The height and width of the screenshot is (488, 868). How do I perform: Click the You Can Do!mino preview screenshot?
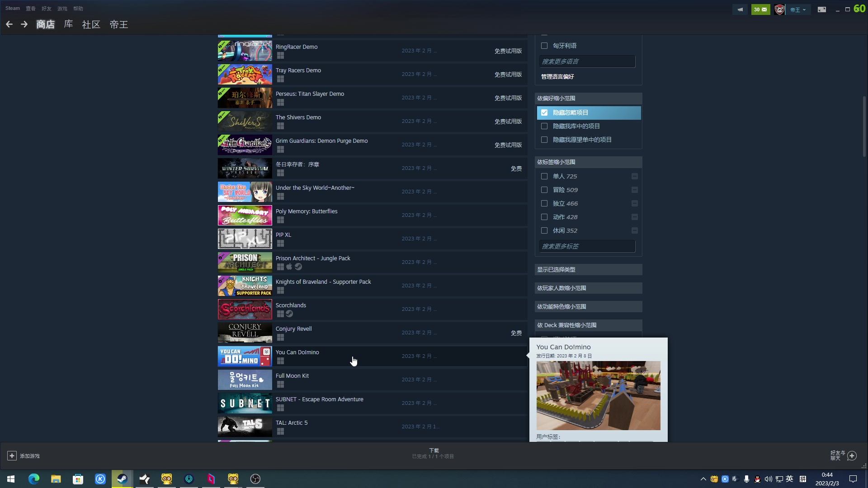[598, 395]
